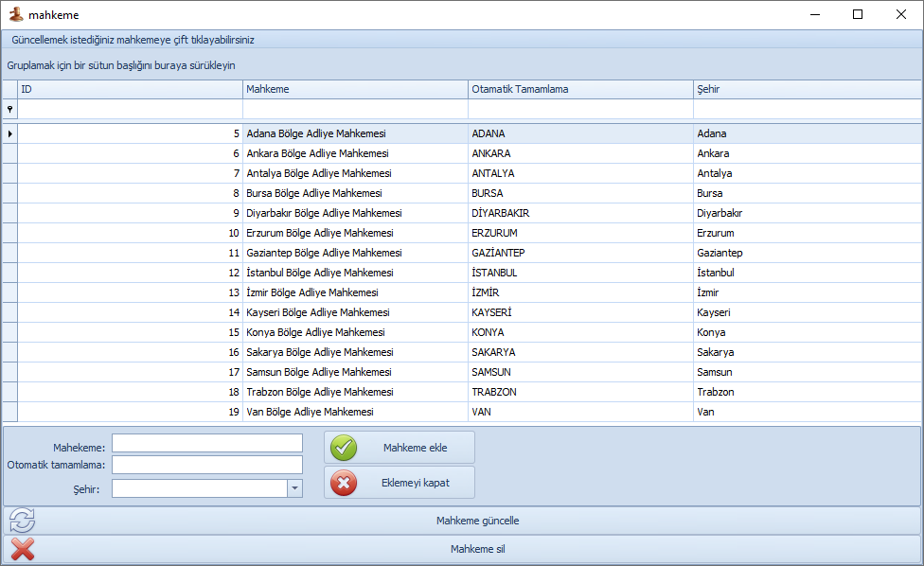Click the row indicator arrow beside Adana
The height and width of the screenshot is (566, 924).
coord(10,134)
